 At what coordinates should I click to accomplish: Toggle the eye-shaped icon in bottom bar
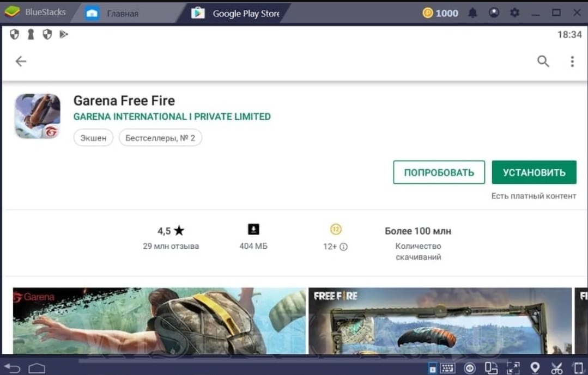(x=470, y=368)
